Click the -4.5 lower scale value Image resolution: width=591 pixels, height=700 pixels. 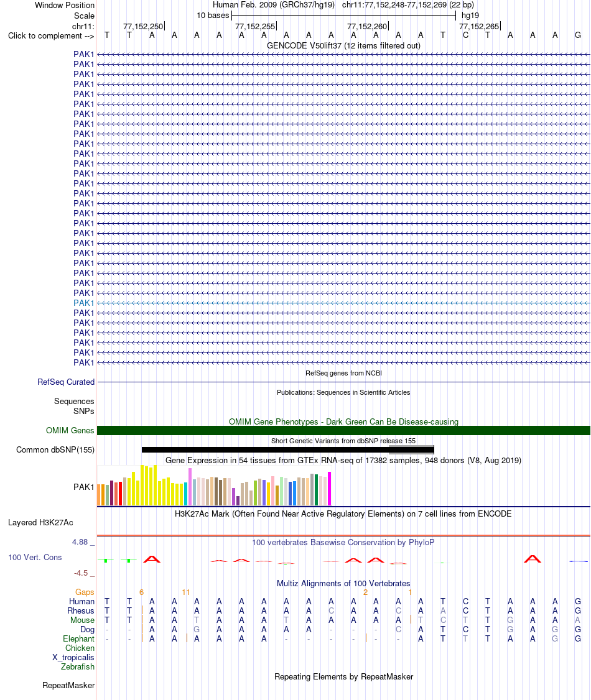(81, 573)
